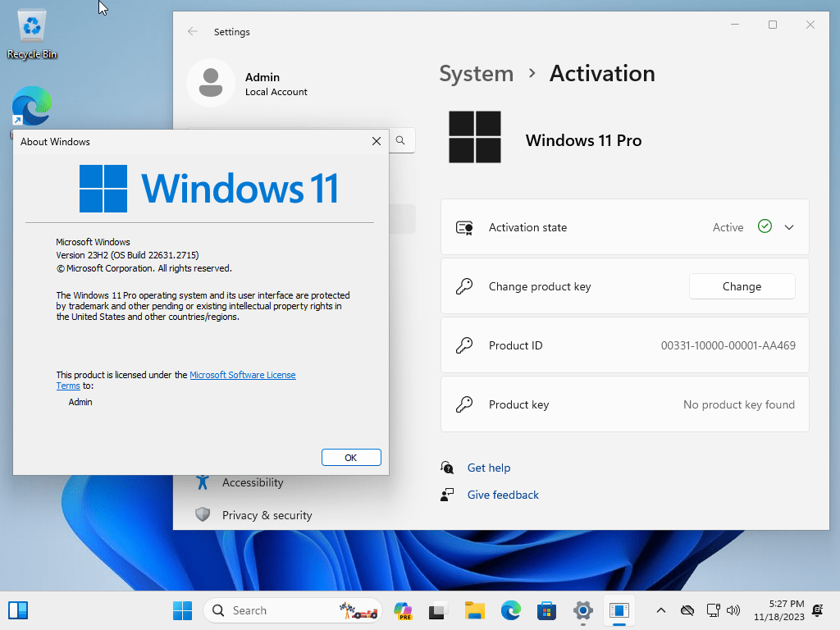Click the Accessibility icon in Settings sidebar
This screenshot has width=840, height=630.
click(203, 482)
